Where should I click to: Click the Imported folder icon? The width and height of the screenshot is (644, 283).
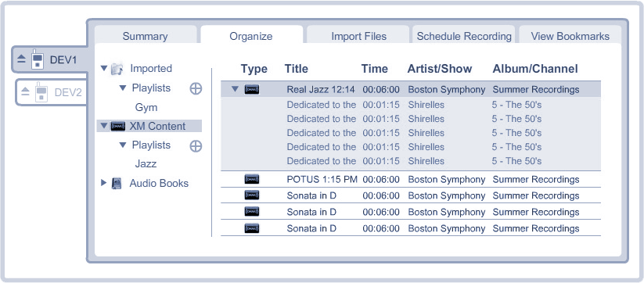[x=117, y=69]
